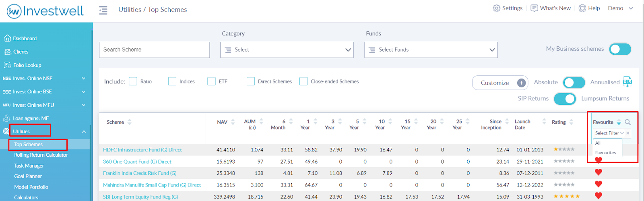Sort by Since Inception column arrows
Image resolution: width=644 pixels, height=201 pixels.
click(x=507, y=121)
